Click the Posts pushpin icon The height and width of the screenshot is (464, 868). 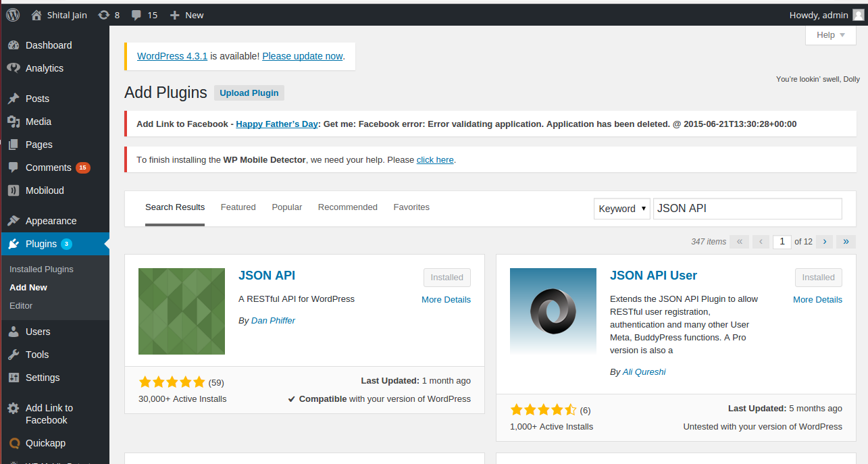coord(14,99)
